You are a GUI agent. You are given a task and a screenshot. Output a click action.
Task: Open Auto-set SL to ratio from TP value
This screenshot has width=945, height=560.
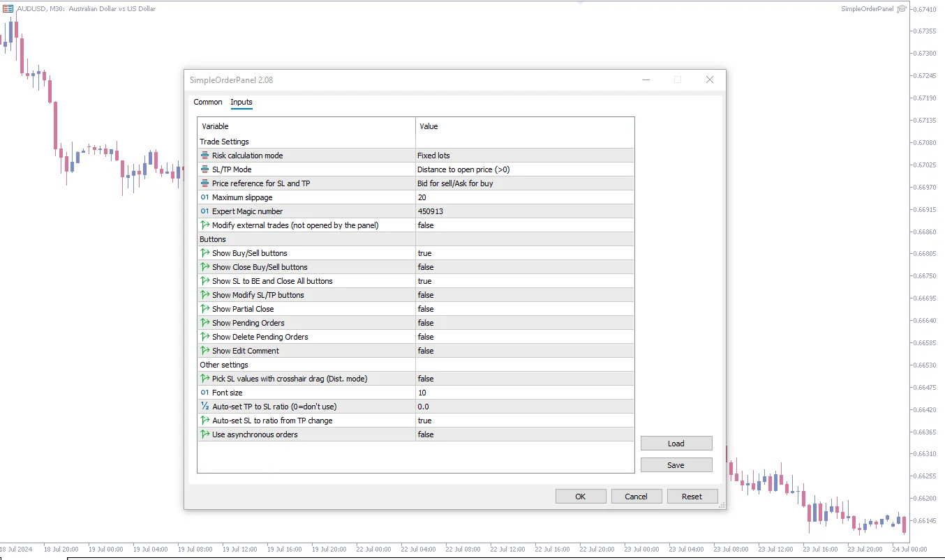click(525, 421)
